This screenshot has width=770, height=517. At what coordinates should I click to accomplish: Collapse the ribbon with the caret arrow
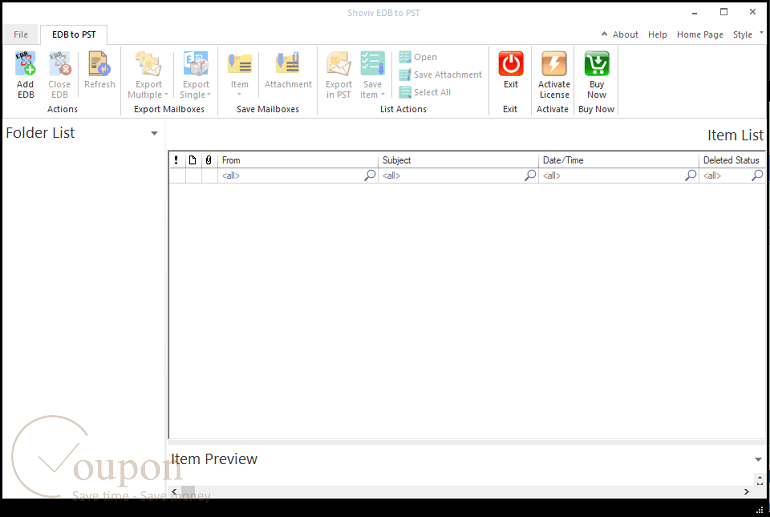[604, 34]
